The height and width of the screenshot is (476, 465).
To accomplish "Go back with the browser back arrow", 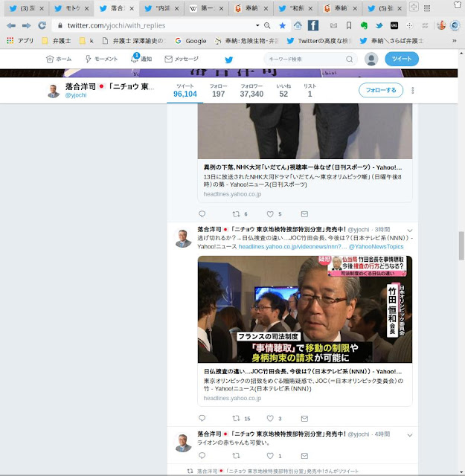I will click(11, 26).
